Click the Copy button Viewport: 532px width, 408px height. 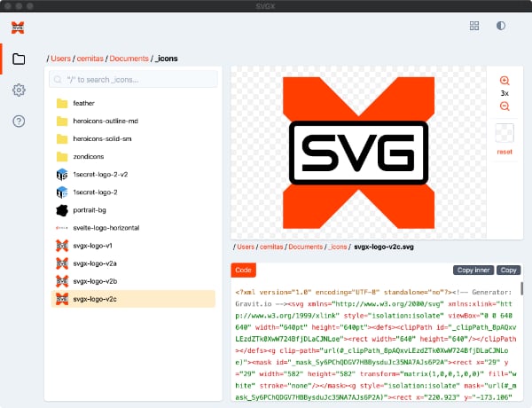click(508, 271)
